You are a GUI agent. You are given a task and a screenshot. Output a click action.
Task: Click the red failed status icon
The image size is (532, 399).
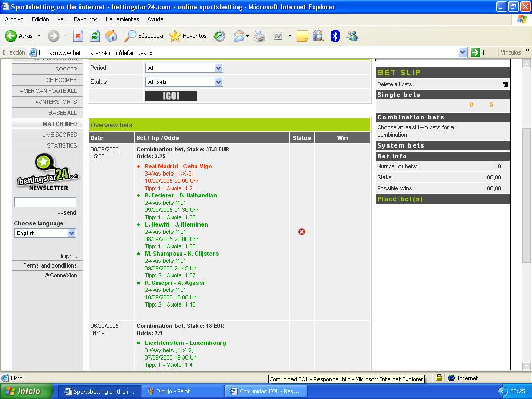coord(302,231)
